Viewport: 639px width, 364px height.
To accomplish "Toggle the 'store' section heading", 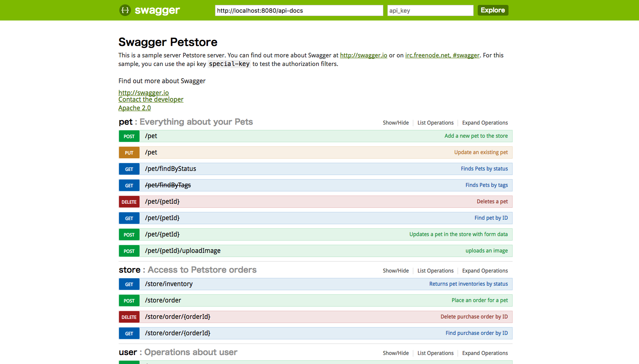I will [x=130, y=270].
